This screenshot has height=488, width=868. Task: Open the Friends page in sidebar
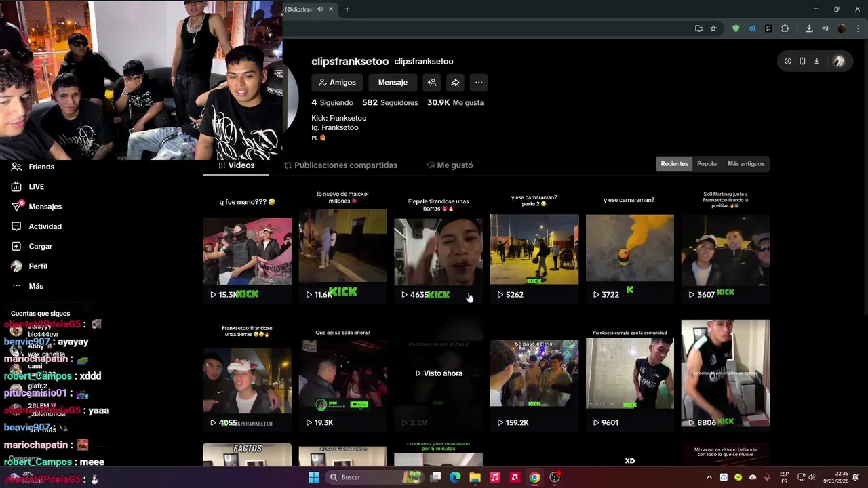pos(33,167)
